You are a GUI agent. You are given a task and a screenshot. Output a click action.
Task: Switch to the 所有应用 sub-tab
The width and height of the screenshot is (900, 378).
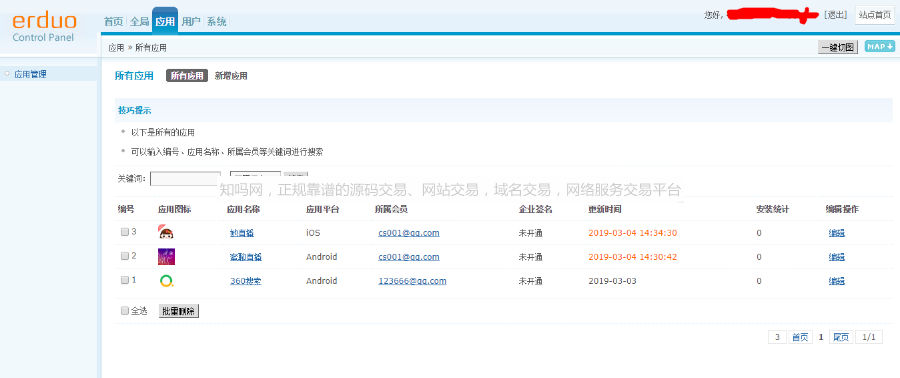point(187,76)
